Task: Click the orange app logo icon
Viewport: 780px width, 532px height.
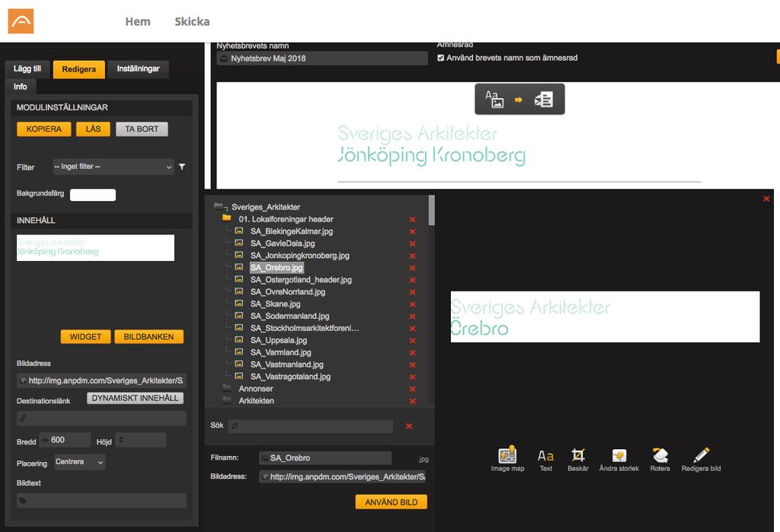Action: coord(21,21)
